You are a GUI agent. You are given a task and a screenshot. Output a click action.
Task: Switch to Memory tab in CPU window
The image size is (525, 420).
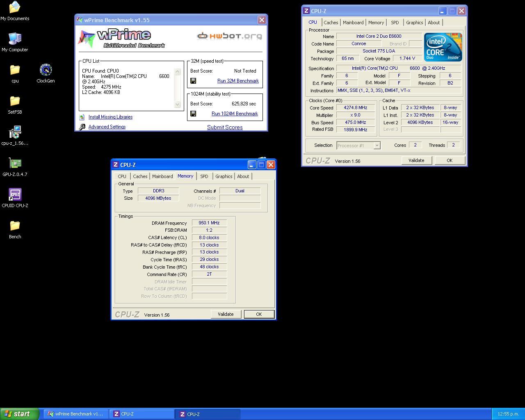point(376,23)
